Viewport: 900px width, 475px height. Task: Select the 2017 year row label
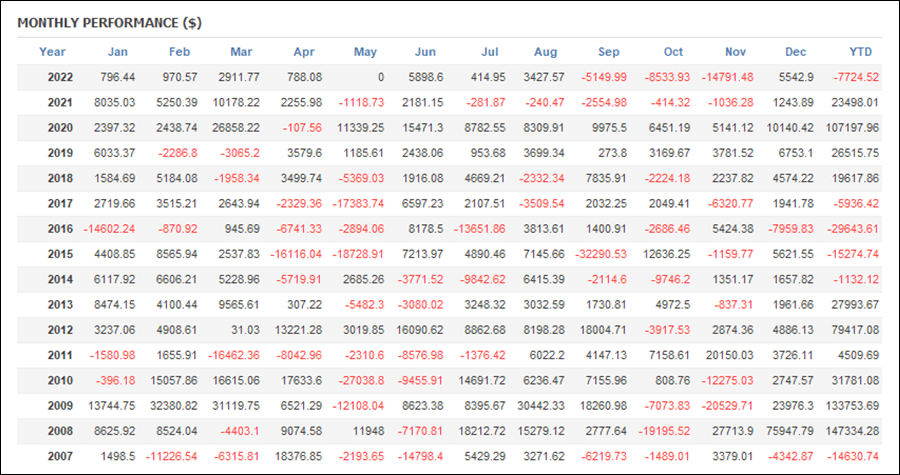(60, 204)
